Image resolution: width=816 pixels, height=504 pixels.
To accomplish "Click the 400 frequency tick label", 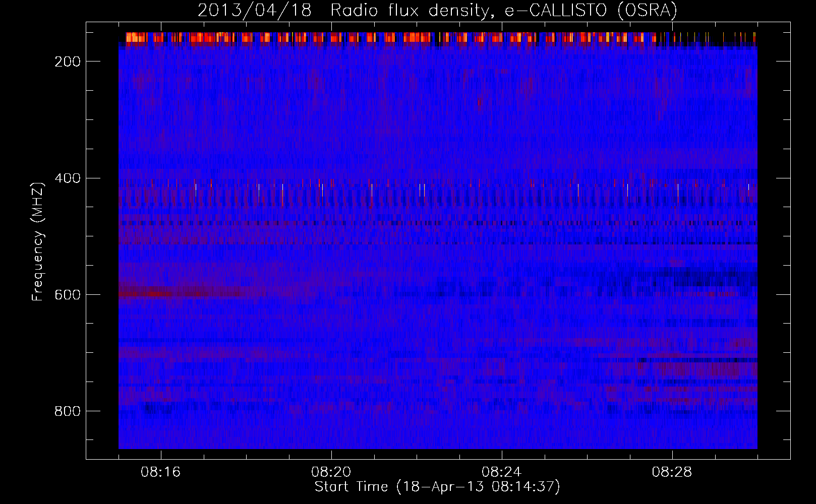I will (x=68, y=178).
